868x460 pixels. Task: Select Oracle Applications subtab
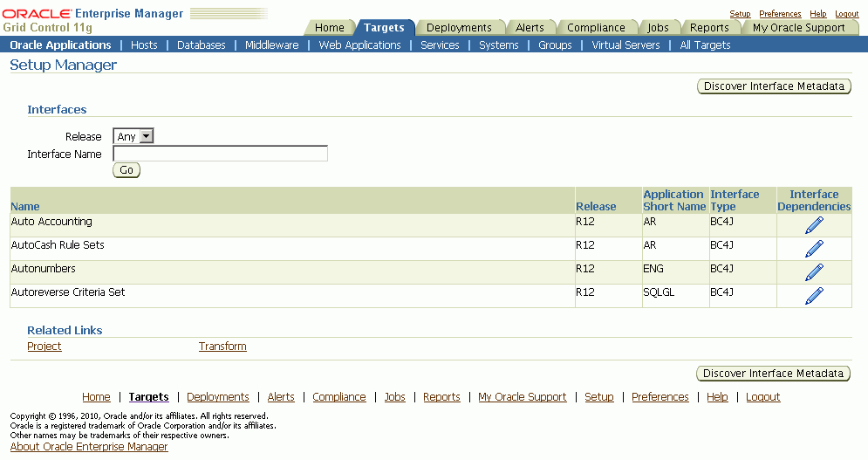point(60,45)
